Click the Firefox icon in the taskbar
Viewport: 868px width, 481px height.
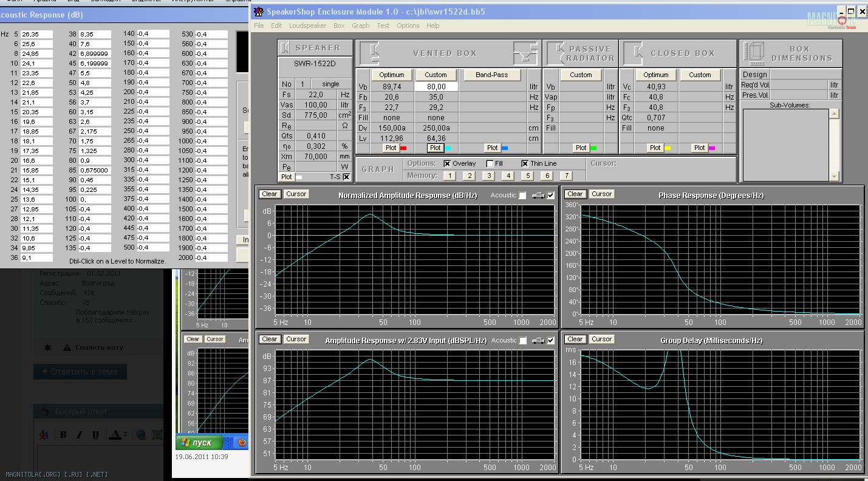(241, 442)
